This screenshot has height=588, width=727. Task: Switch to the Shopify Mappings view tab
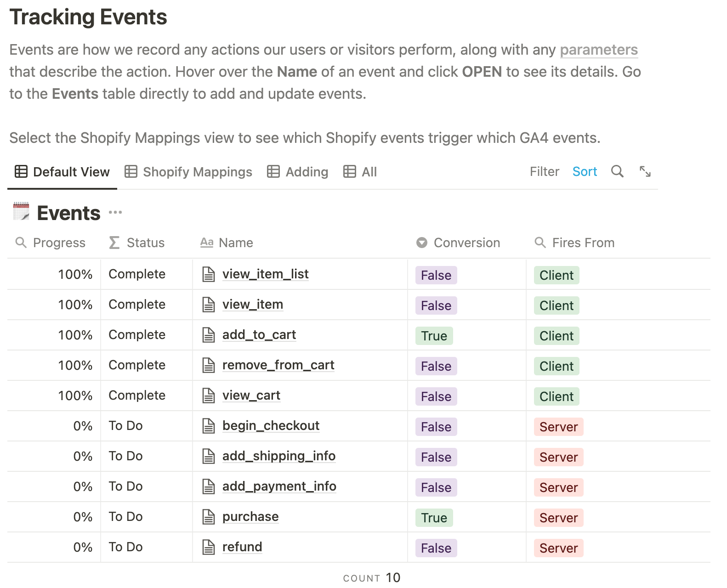(189, 172)
